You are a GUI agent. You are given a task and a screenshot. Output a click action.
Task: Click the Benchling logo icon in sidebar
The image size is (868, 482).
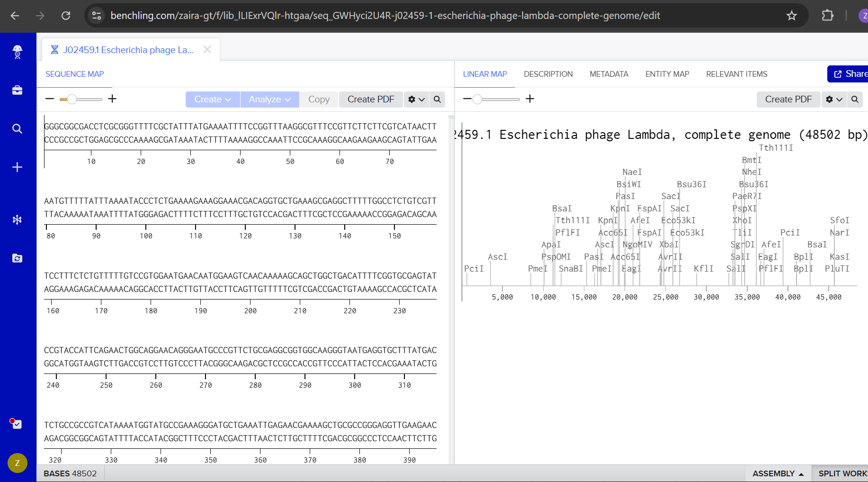18,51
